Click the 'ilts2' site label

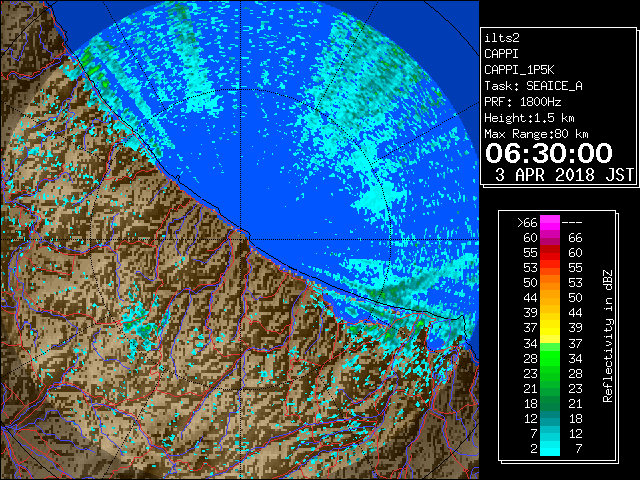[502, 38]
